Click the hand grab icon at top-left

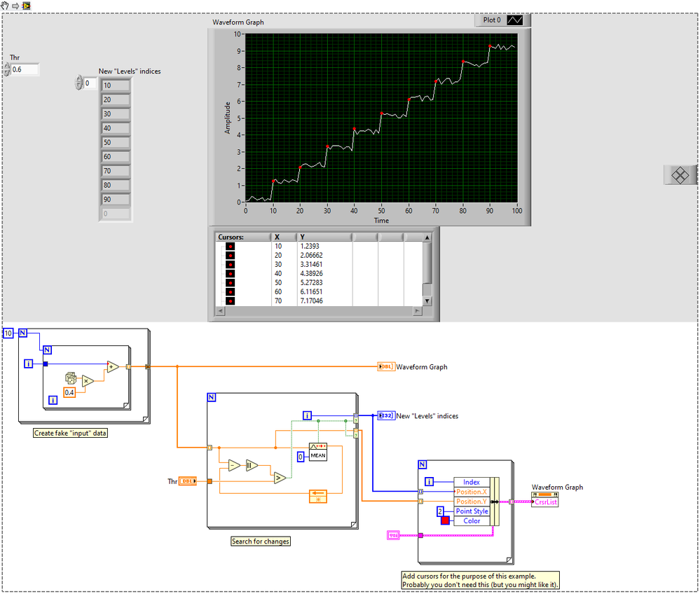point(4,6)
